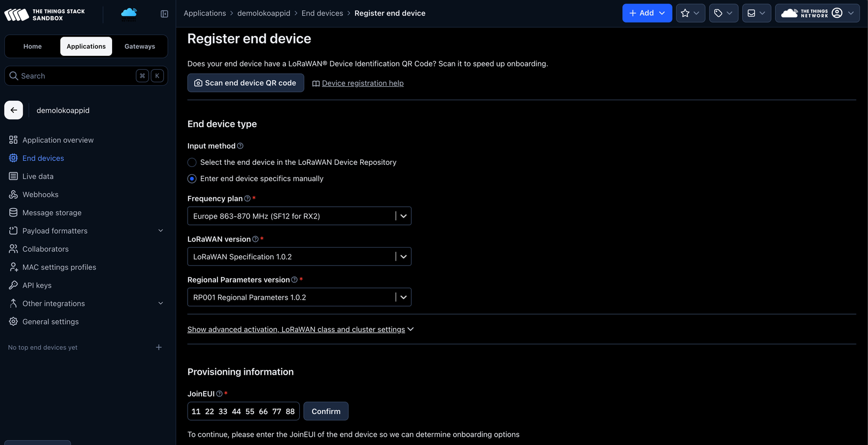
Task: Click the search magnifier icon
Action: tap(14, 76)
